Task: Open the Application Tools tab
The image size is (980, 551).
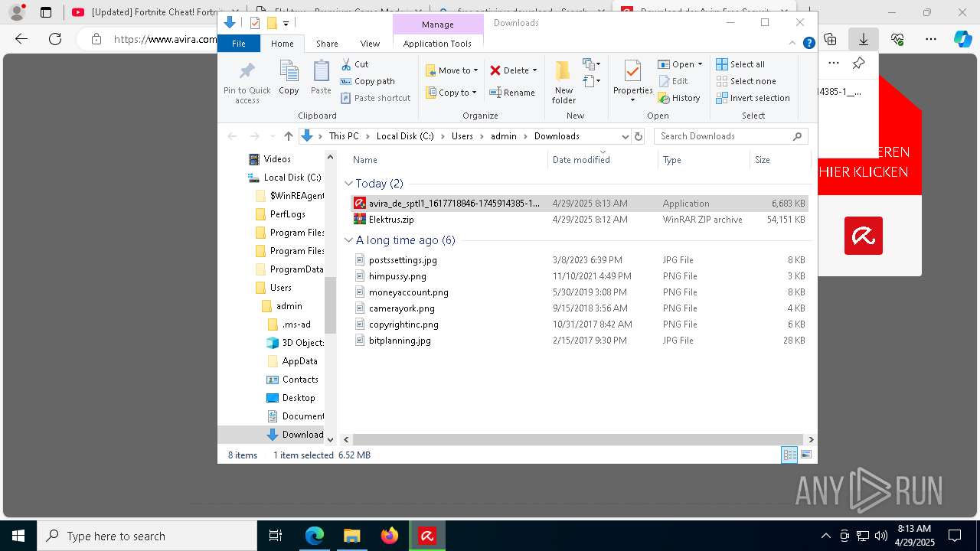Action: click(x=437, y=44)
